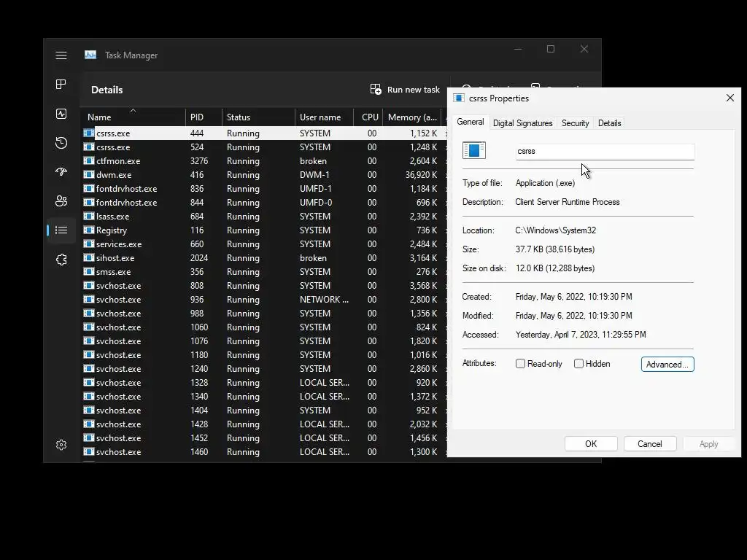Sort by the CPU column header
The width and height of the screenshot is (747, 560).
pos(368,117)
